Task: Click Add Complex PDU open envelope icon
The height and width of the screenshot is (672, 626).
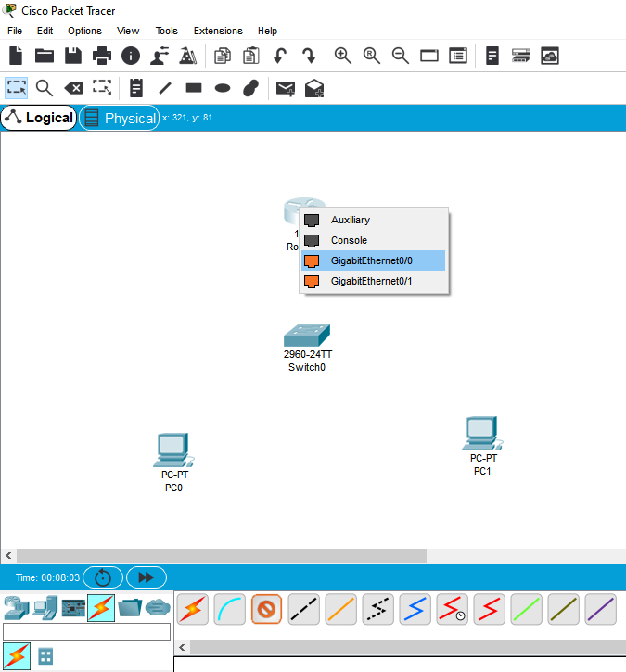Action: click(x=313, y=88)
